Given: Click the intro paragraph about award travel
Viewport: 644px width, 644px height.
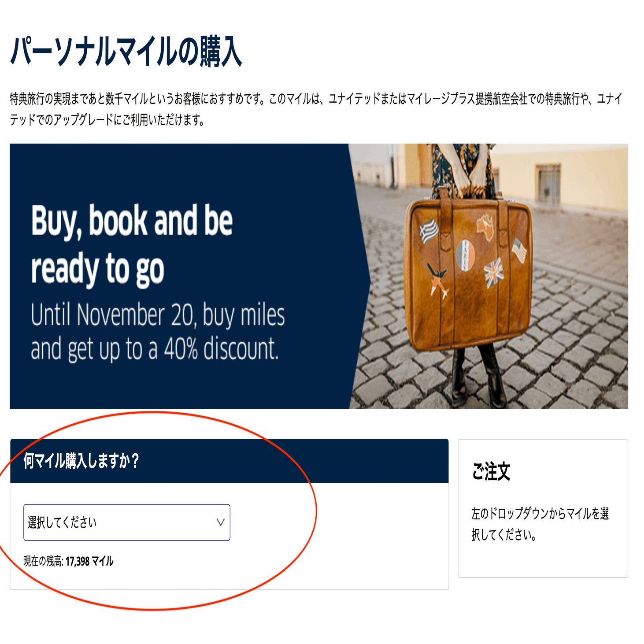Looking at the screenshot, I should coord(316,109).
